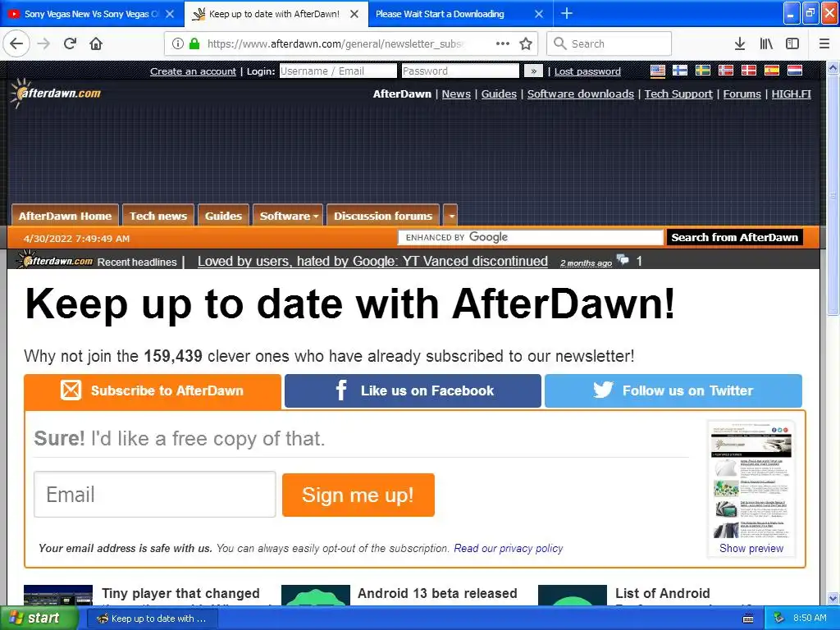Image resolution: width=840 pixels, height=630 pixels.
Task: Select the Danish flag language icon
Action: point(748,71)
